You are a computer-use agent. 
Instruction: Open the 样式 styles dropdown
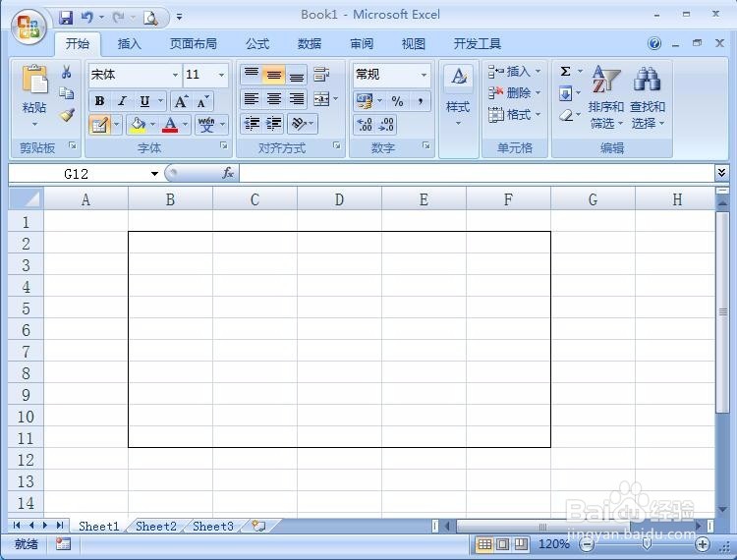click(458, 97)
